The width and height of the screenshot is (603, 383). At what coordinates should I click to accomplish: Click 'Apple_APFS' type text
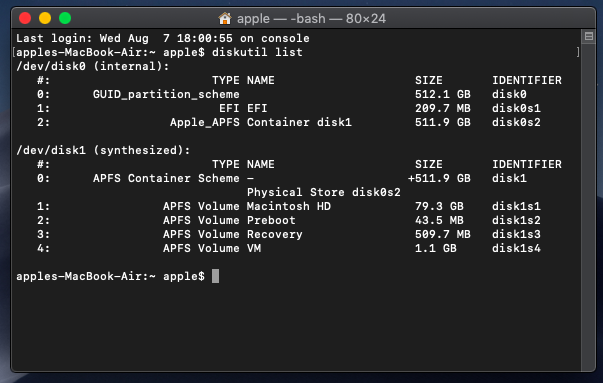point(205,123)
